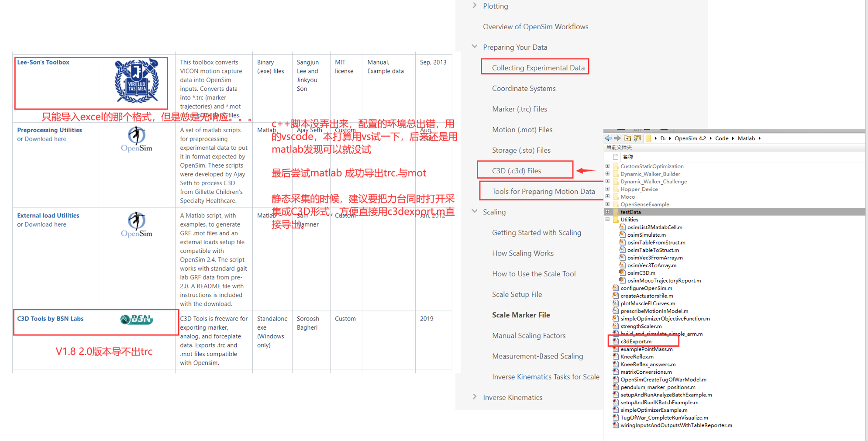Click the BSN Labs logo
Screen dimensions: 868x441
[137, 320]
